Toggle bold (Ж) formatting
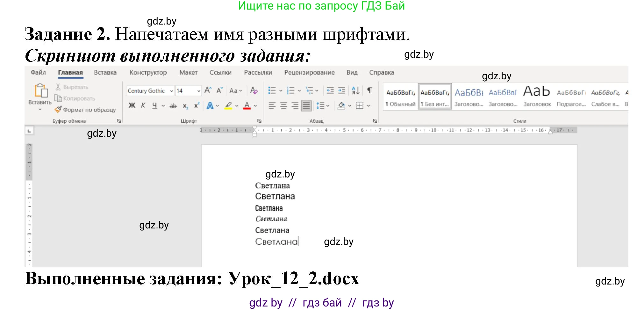644x310 pixels. point(132,105)
